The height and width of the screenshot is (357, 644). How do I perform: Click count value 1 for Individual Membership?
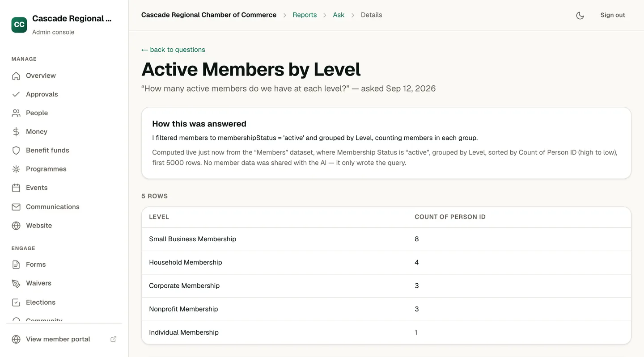point(416,332)
